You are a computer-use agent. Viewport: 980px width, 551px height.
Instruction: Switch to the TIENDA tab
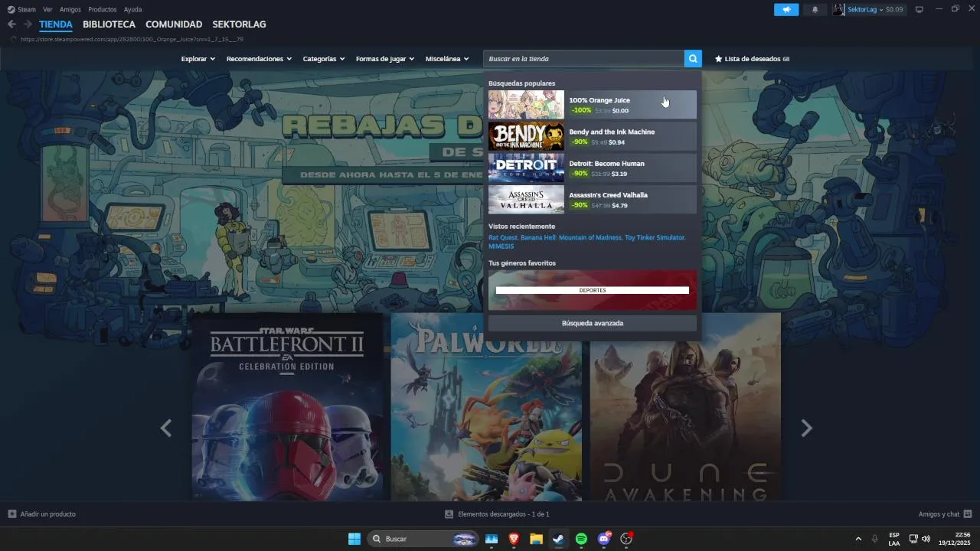(56, 24)
